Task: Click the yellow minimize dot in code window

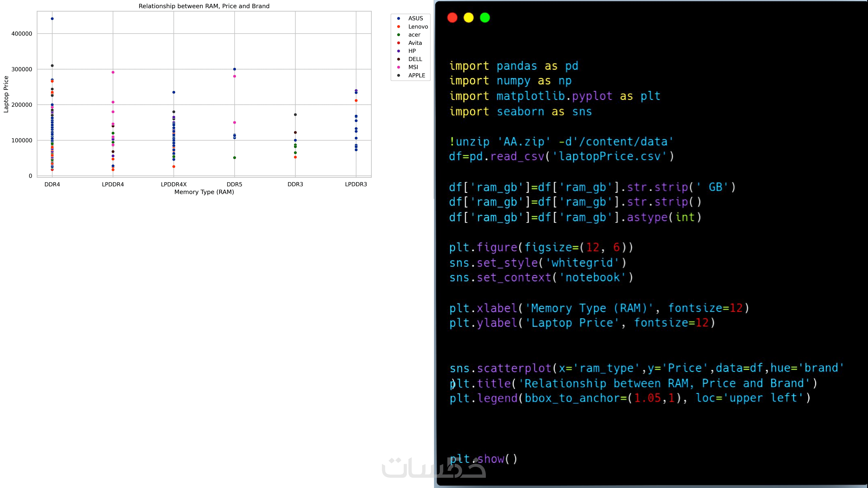Action: click(468, 18)
